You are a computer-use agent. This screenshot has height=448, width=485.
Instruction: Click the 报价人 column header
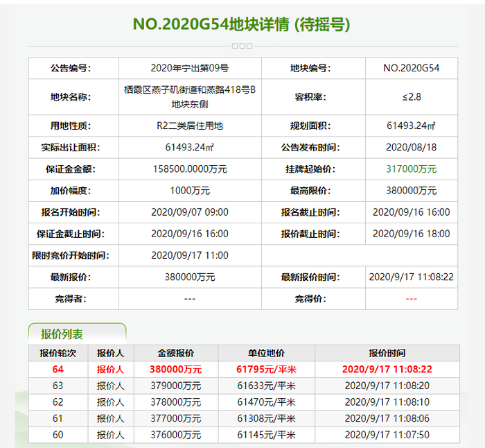(110, 353)
